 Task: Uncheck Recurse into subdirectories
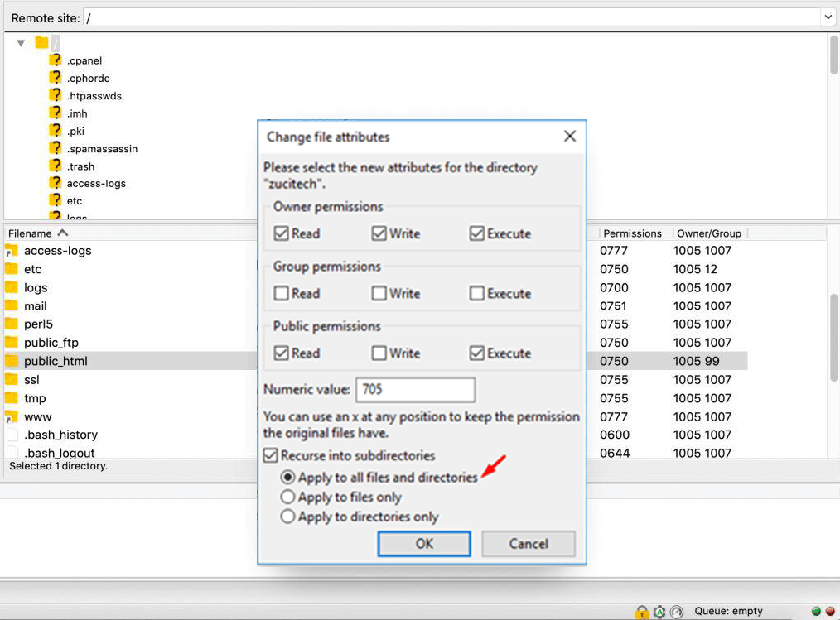click(271, 455)
